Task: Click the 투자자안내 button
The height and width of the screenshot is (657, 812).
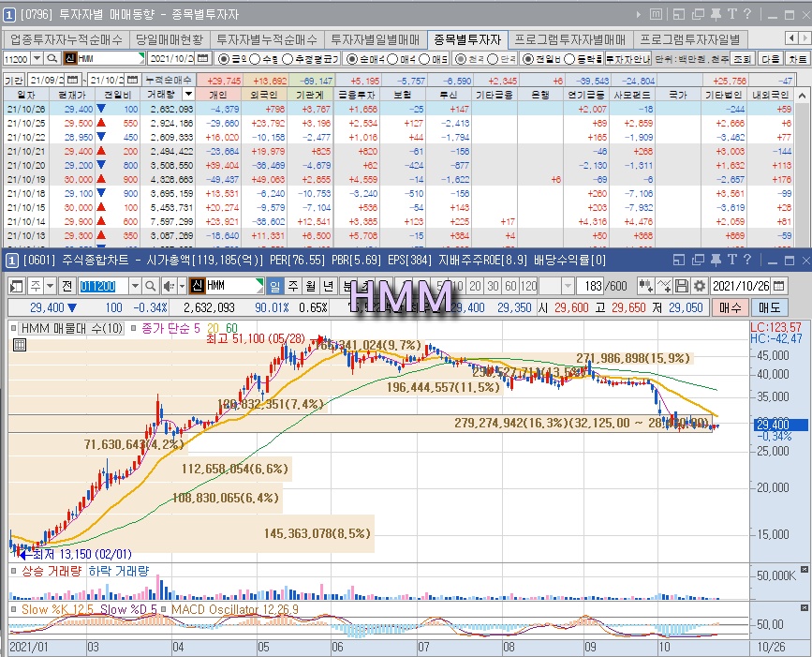Action: click(627, 59)
